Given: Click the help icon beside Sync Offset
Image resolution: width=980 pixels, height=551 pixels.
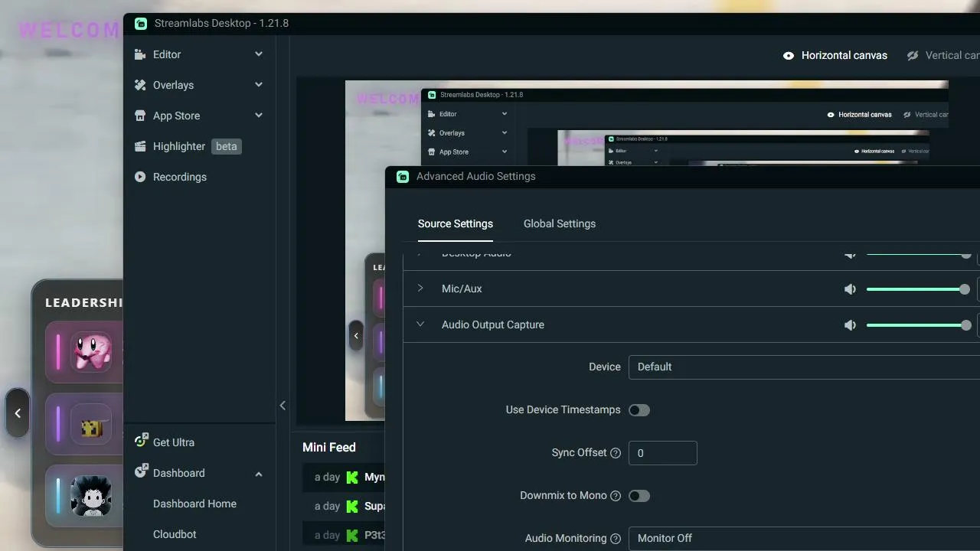Looking at the screenshot, I should (616, 453).
